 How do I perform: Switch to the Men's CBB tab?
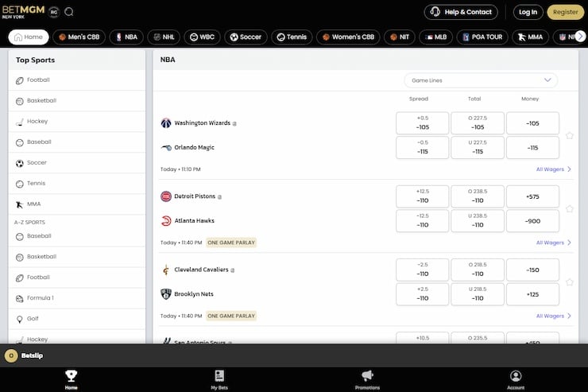click(79, 37)
